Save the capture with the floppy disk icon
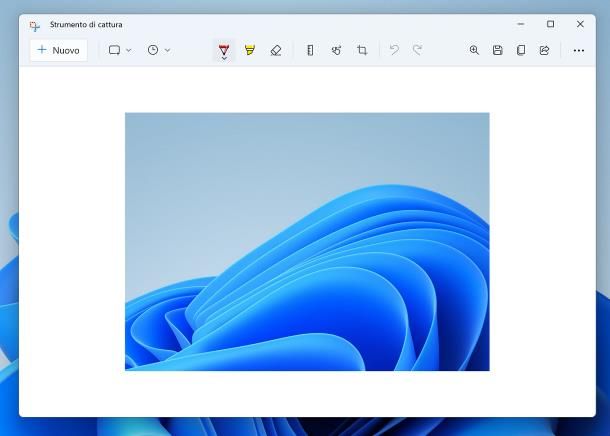This screenshot has width=610, height=436. click(498, 50)
